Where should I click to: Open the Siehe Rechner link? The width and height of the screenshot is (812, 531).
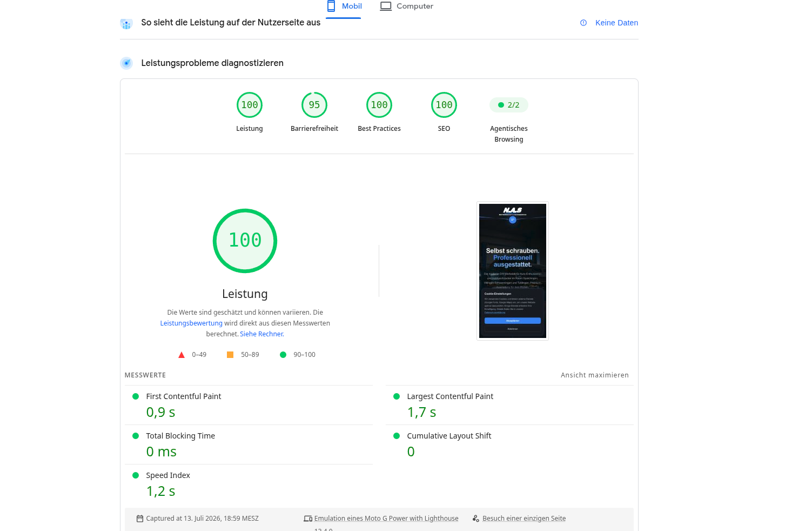pos(262,334)
